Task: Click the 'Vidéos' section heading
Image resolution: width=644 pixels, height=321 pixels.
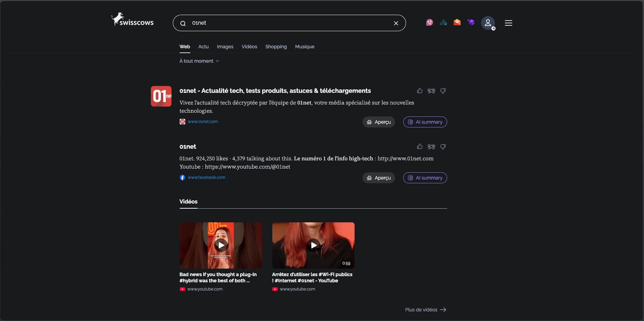Action: coord(189,201)
